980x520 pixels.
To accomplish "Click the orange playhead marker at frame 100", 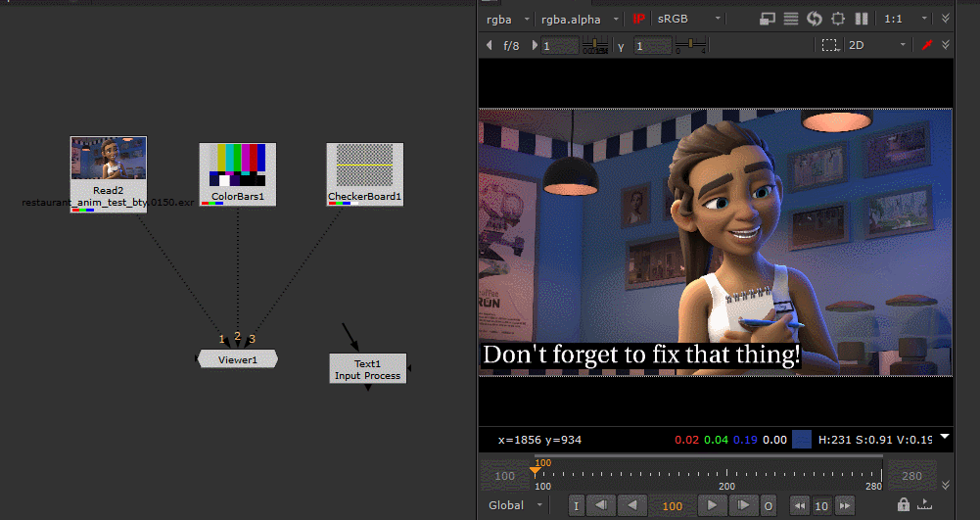I will coord(535,470).
